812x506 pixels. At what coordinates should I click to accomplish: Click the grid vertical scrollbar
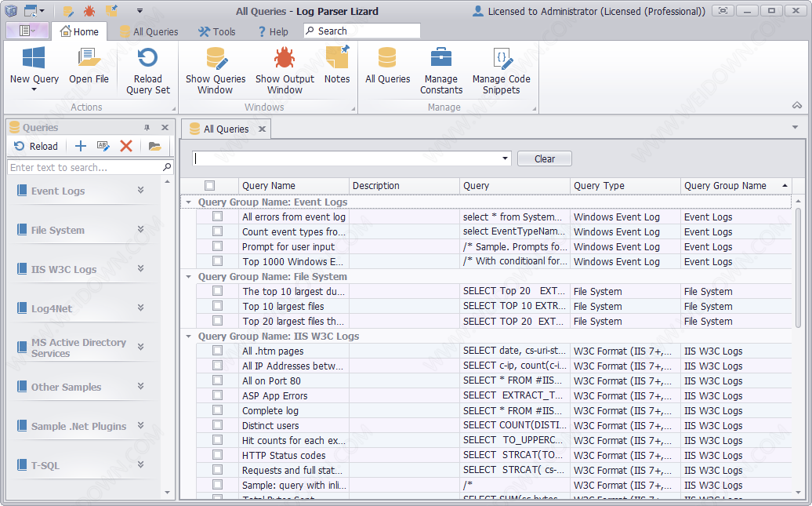pos(798,267)
